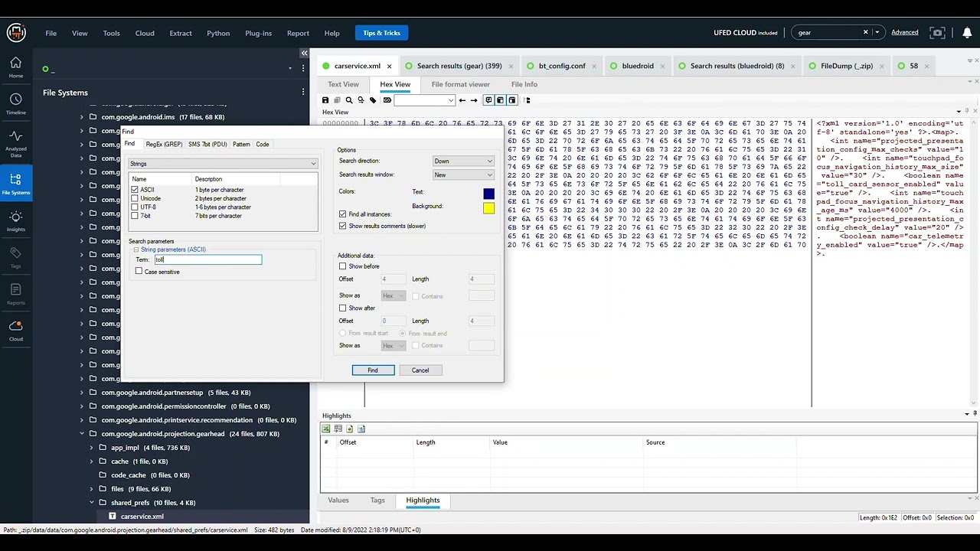This screenshot has width=980, height=551.
Task: Open the Reports sidebar section
Action: tap(15, 294)
